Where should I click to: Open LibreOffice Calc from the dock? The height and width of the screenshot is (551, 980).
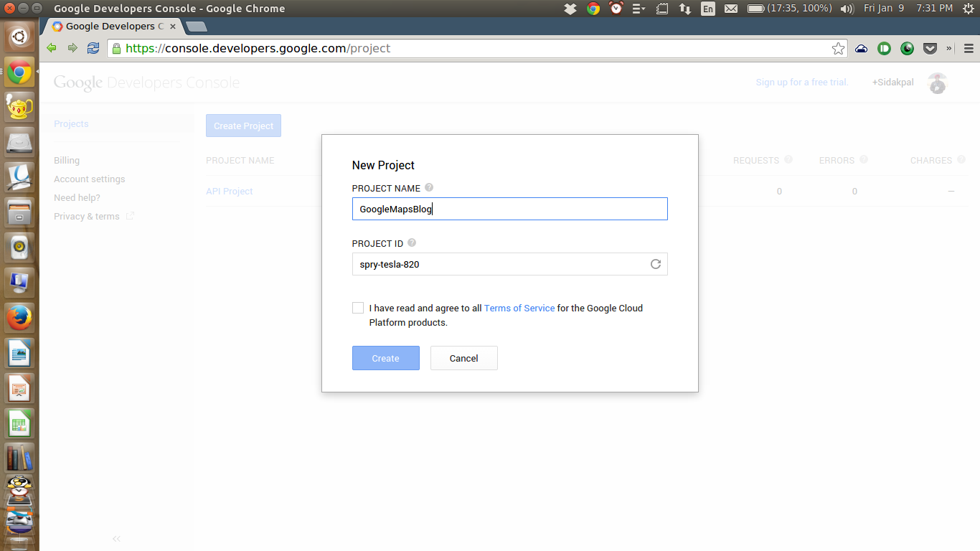pos(19,424)
